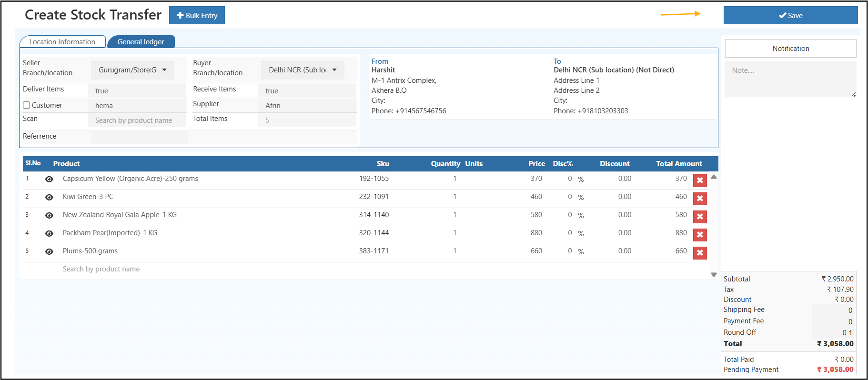Click the Shipping Fee input
This screenshot has width=868, height=380.
tap(834, 310)
